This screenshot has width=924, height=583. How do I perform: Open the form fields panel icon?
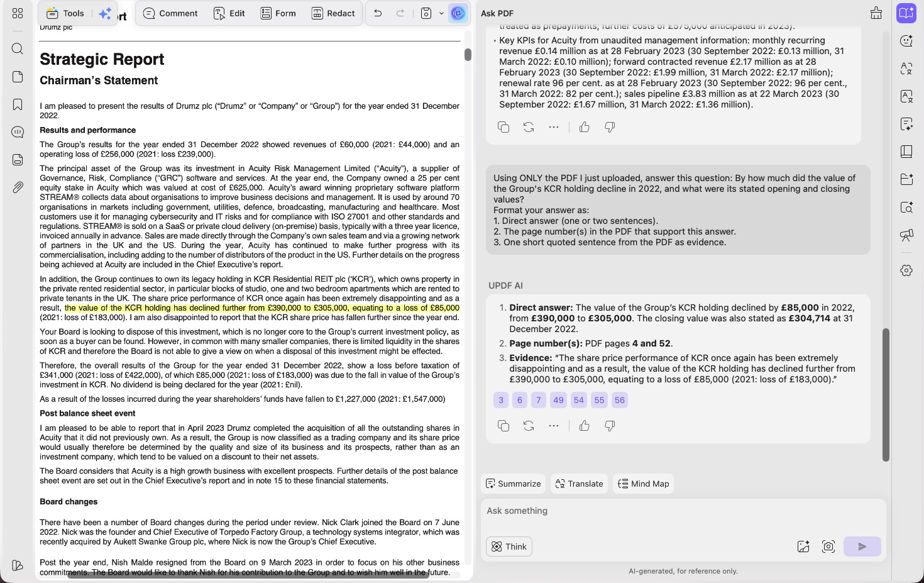(18, 160)
